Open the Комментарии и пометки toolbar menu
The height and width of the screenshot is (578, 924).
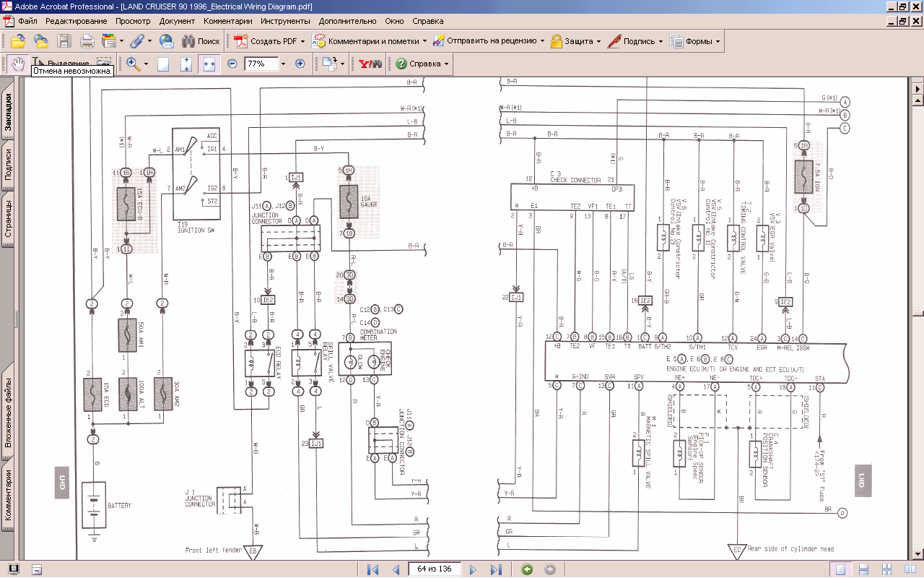click(x=369, y=41)
